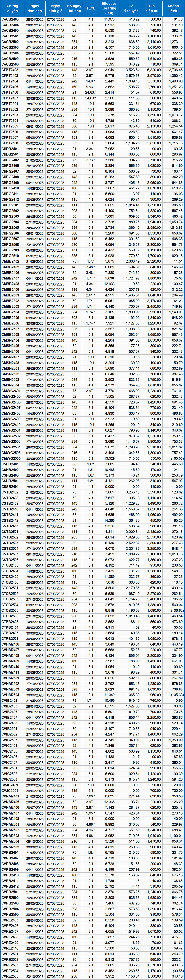Image resolution: width=185 pixels, height=980 pixels.
Task: Select the warrant code CVIB2402
Action: tap(9, 700)
